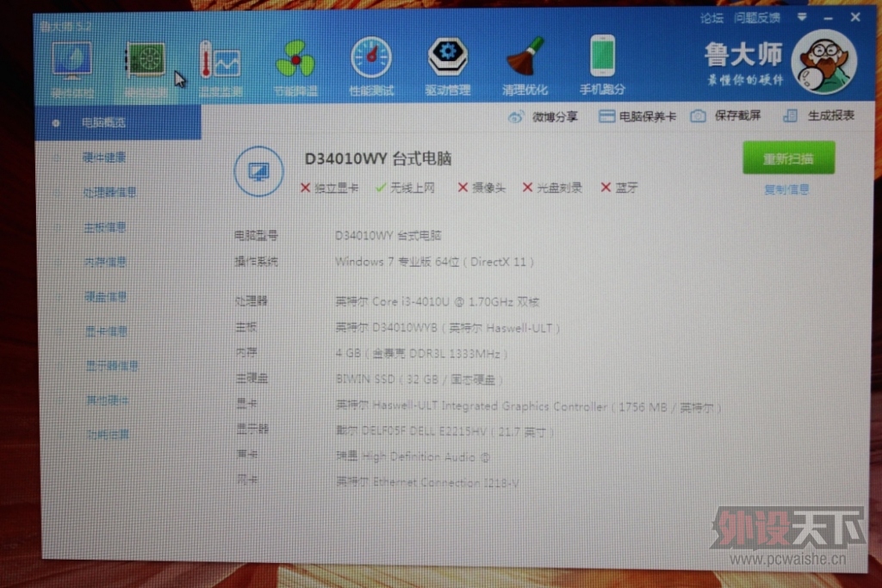
Task: Select 内存信息 in the sidebar
Action: pos(105,263)
